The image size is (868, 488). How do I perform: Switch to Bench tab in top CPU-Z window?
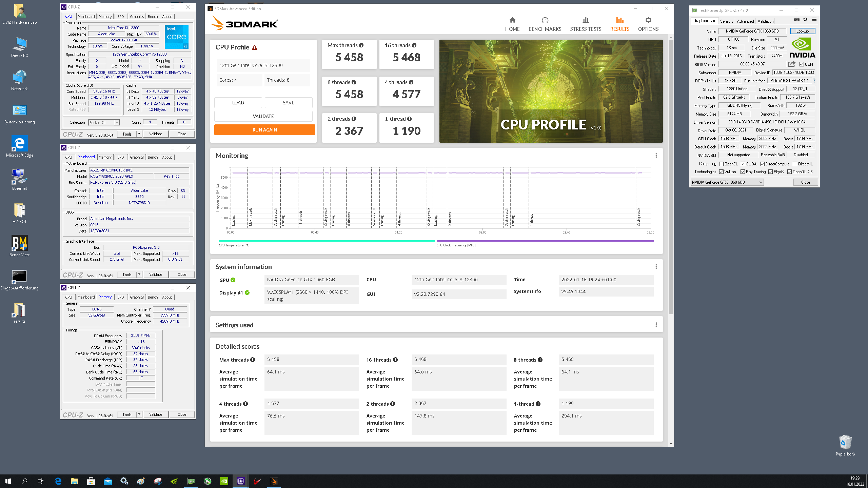click(153, 17)
